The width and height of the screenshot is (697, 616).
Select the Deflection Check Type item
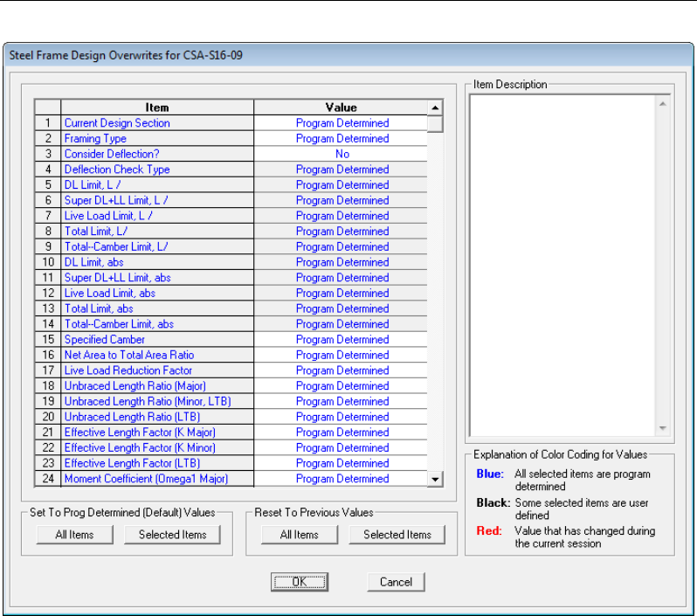[157, 170]
